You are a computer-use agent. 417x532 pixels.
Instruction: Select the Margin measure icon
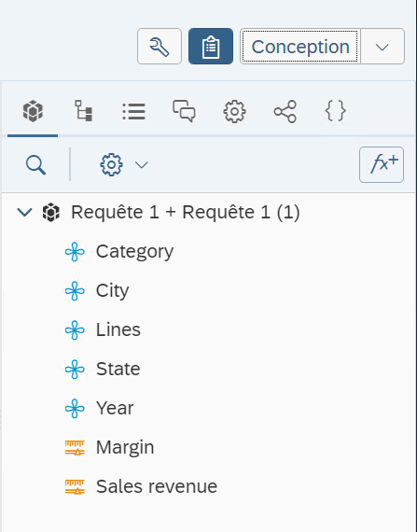coord(75,447)
